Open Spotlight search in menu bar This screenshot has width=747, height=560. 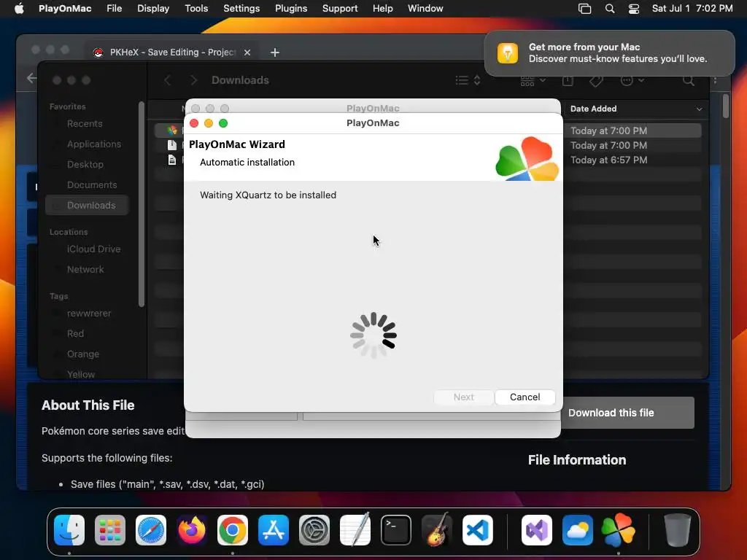click(610, 9)
